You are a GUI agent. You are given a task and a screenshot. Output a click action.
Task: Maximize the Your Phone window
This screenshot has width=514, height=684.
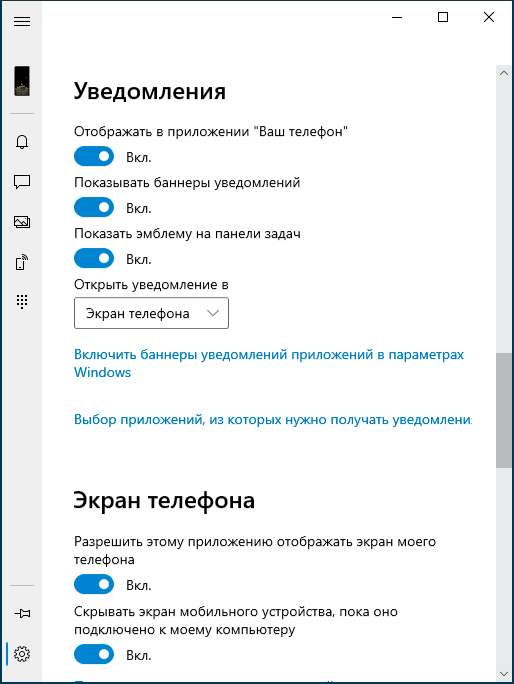pos(443,17)
